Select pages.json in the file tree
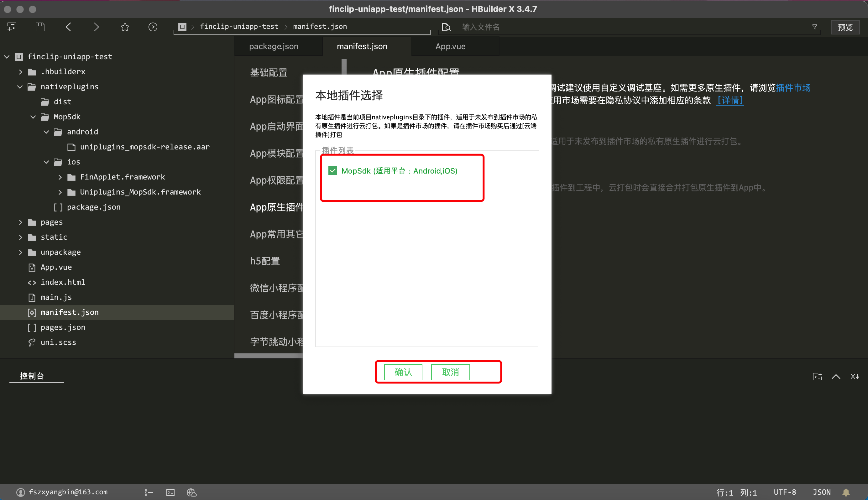 [63, 327]
